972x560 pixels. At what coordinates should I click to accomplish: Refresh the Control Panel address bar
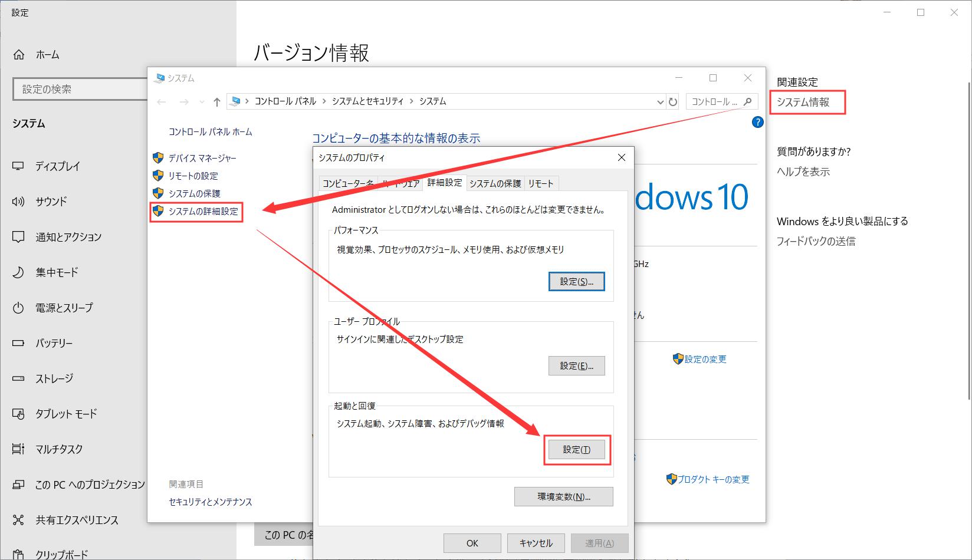pyautogui.click(x=673, y=102)
